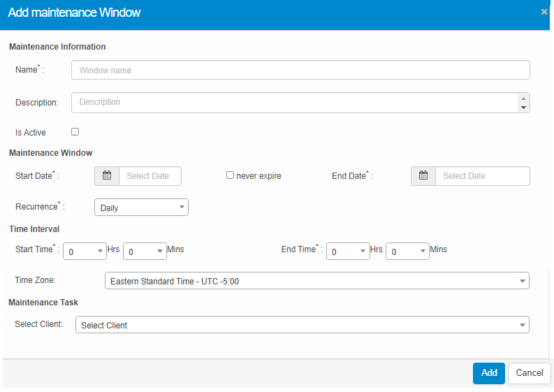Click Description field down arrow
The image size is (554, 392).
click(x=523, y=108)
